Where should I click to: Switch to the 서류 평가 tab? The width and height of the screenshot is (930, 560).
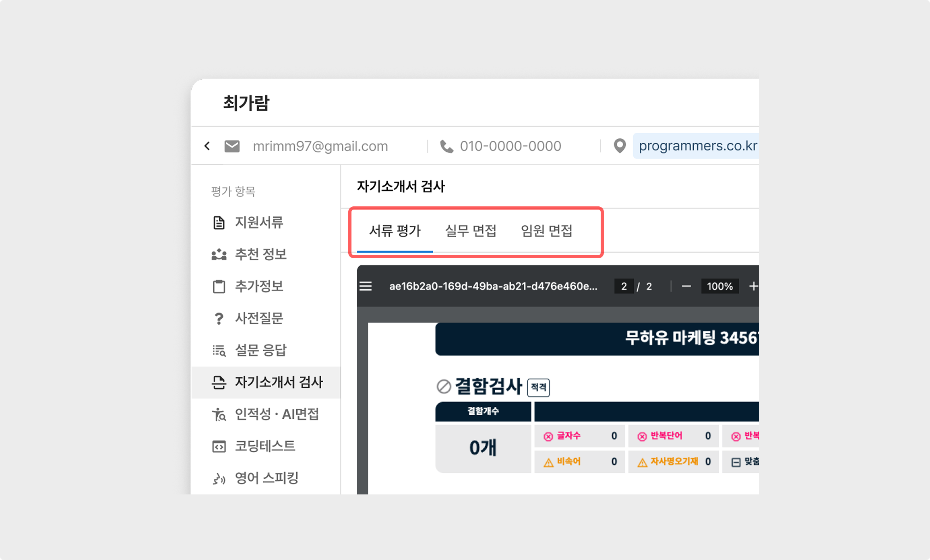(x=395, y=231)
